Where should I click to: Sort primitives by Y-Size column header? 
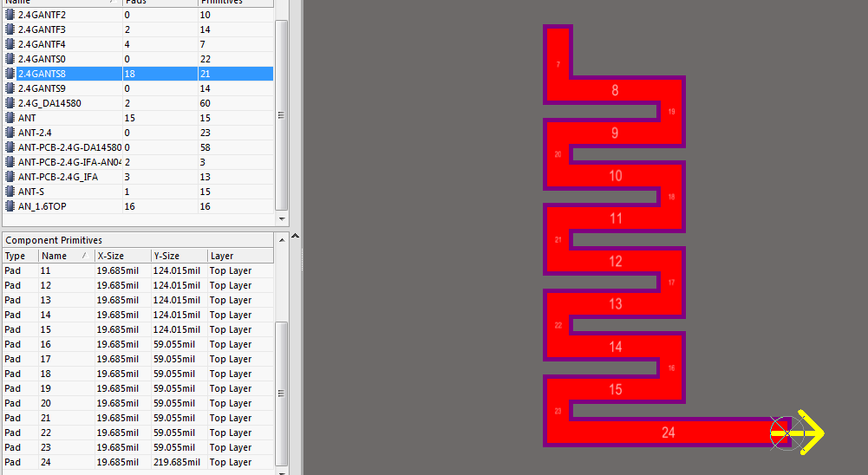pos(179,256)
